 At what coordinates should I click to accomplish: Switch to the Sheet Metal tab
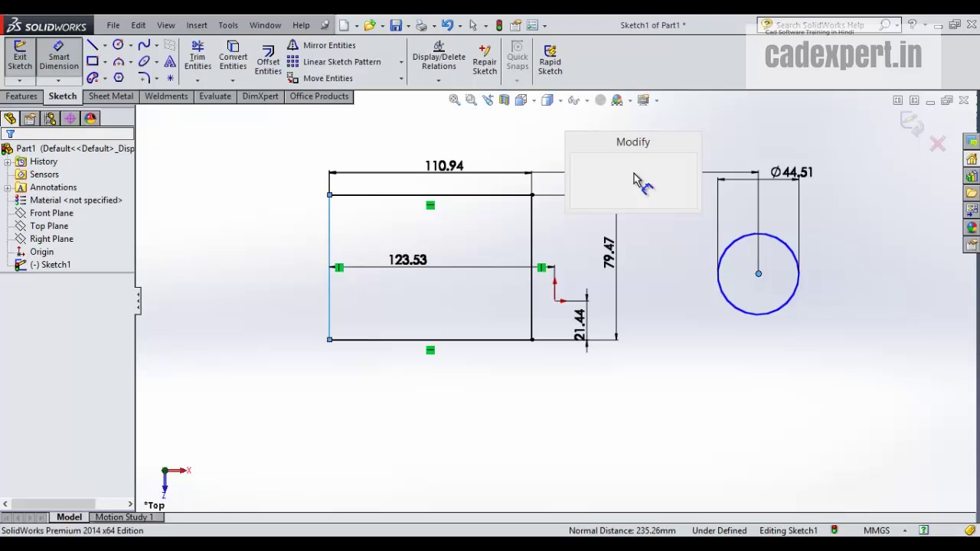(x=111, y=96)
